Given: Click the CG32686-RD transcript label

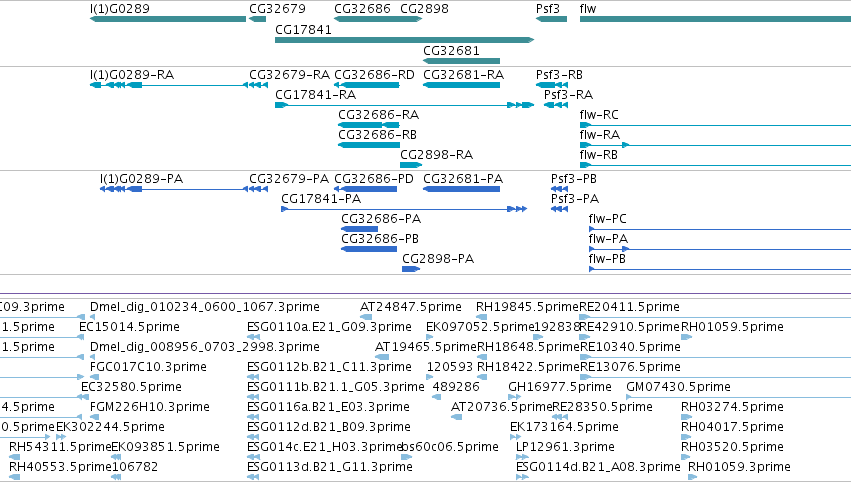Looking at the screenshot, I should pos(374,75).
